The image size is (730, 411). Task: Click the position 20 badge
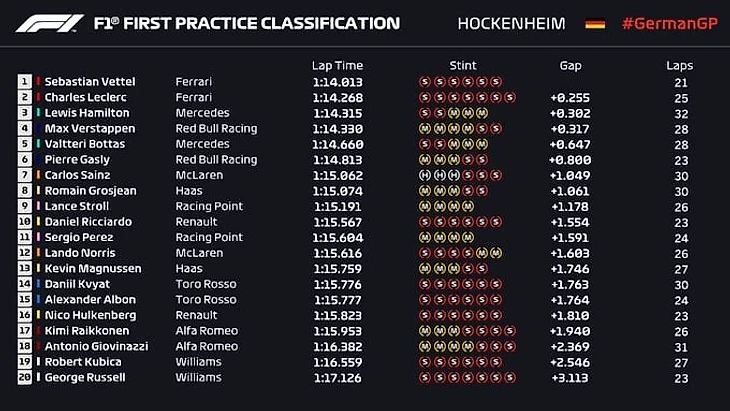click(x=24, y=378)
